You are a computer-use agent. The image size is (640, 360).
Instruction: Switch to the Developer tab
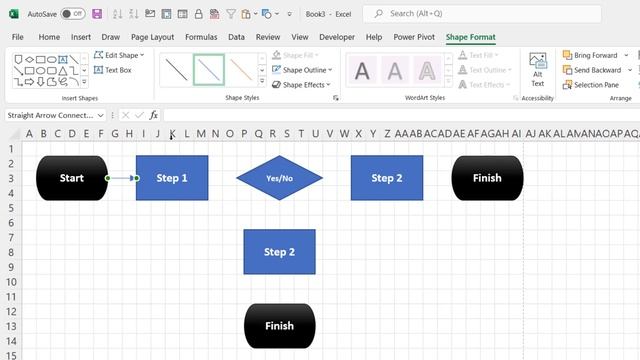[337, 37]
